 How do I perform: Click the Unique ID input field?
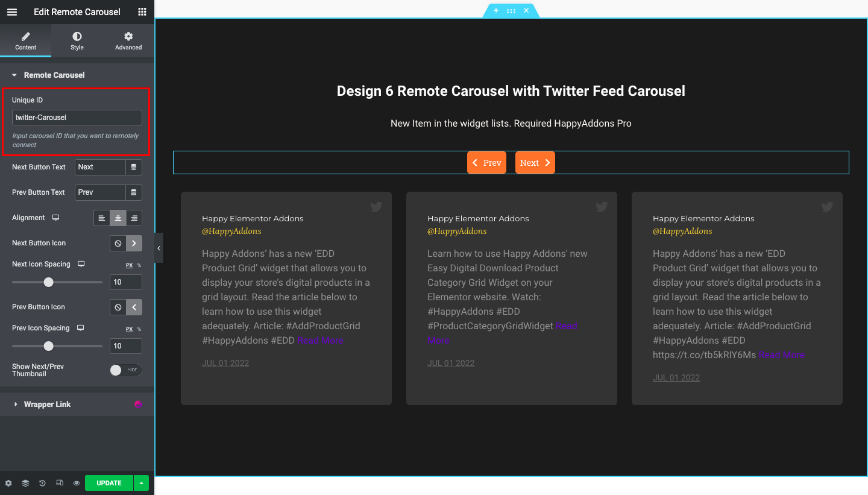pyautogui.click(x=77, y=117)
